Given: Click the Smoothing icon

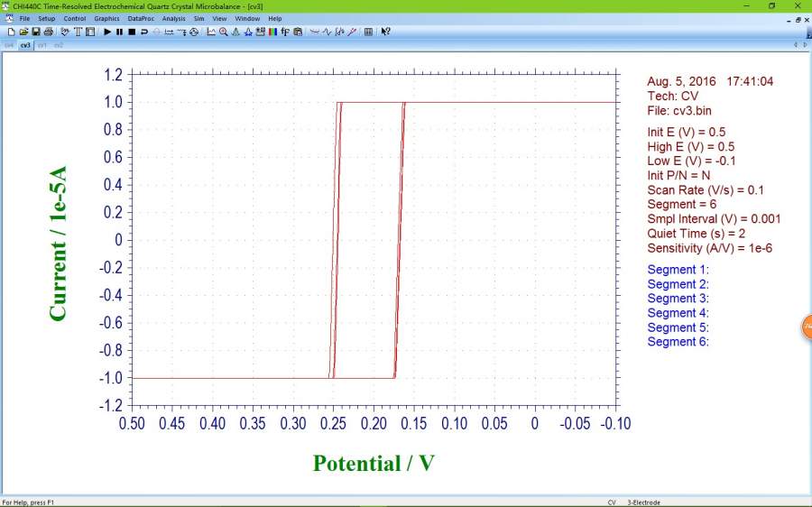Looking at the screenshot, I should point(315,32).
